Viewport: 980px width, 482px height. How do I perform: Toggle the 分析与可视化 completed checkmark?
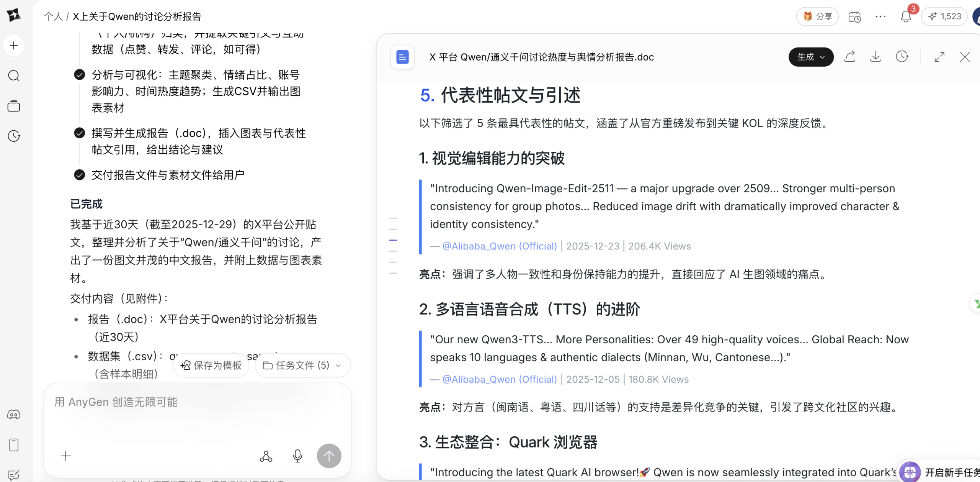[79, 75]
